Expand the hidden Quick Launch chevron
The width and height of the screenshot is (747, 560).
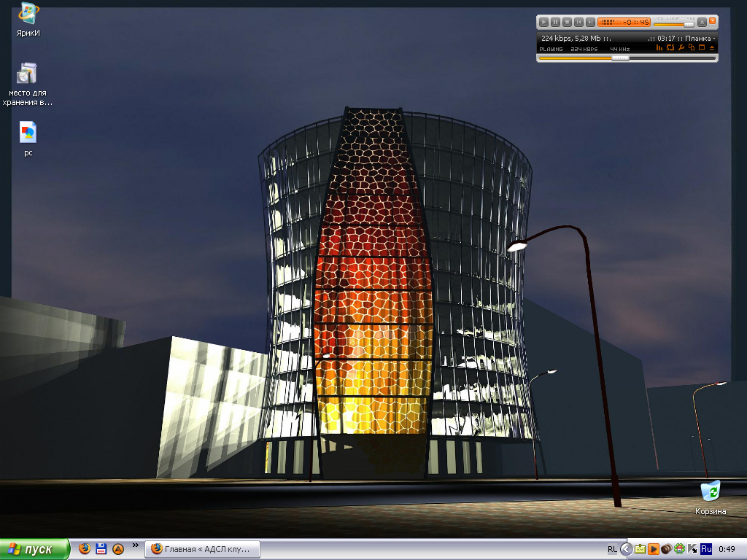click(x=135, y=545)
